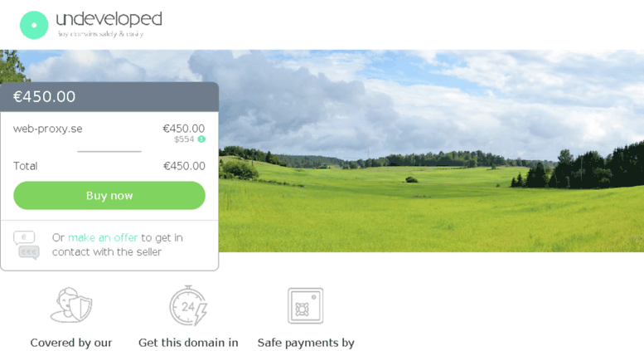Select the Get this domain in text
This screenshot has width=644, height=351.
point(188,343)
